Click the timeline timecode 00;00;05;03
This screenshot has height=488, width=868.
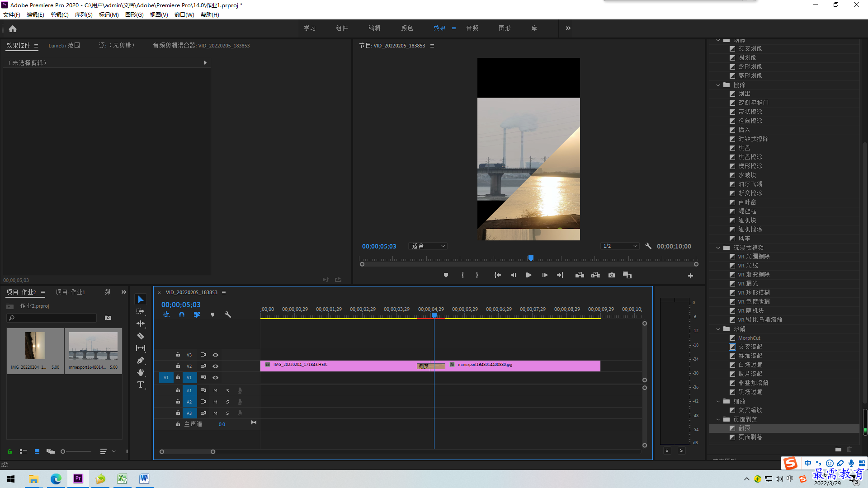pos(181,305)
